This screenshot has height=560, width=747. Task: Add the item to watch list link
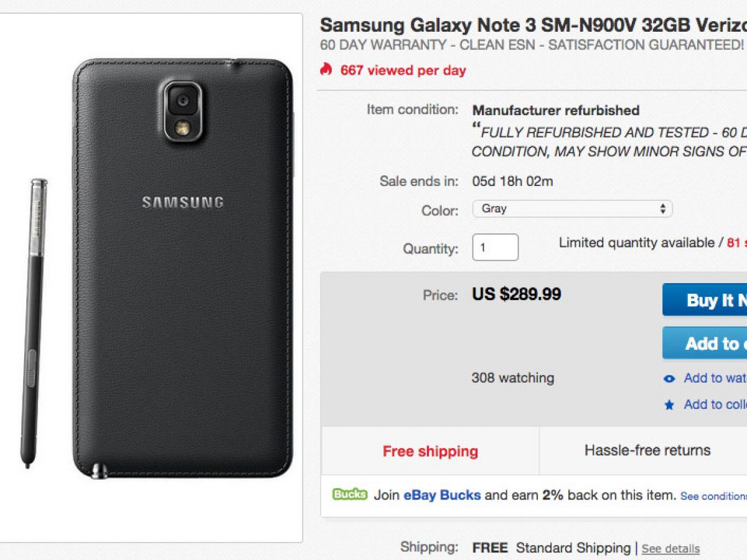pos(714,378)
